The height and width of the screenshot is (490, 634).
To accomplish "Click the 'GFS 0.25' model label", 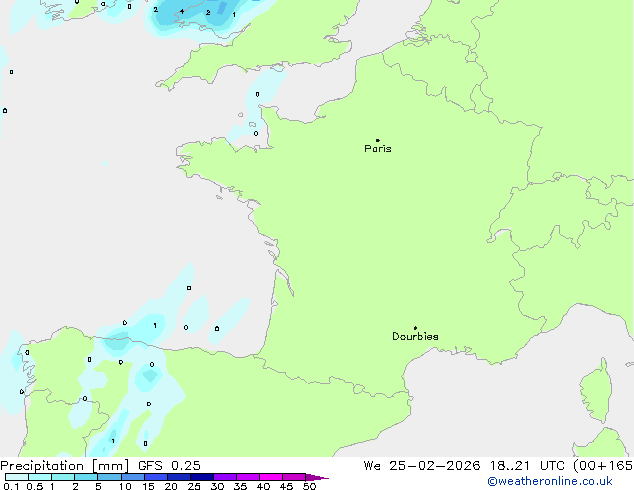I will [169, 466].
